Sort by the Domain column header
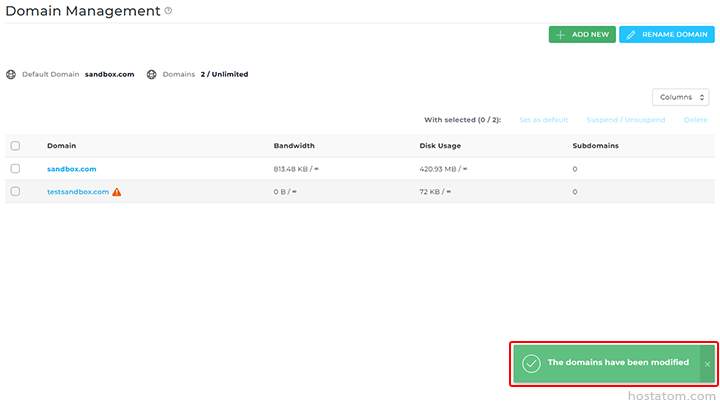The image size is (720, 404). [61, 146]
